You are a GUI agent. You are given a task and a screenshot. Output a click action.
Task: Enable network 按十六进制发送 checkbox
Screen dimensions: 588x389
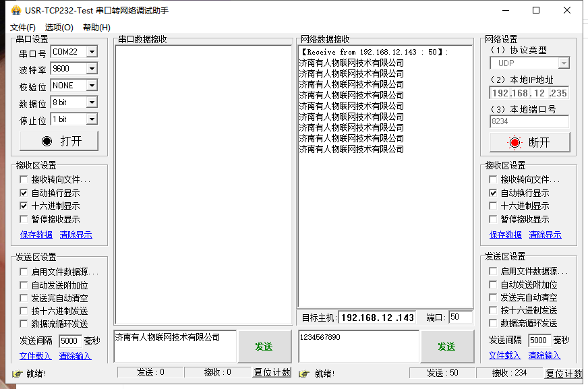click(x=494, y=310)
